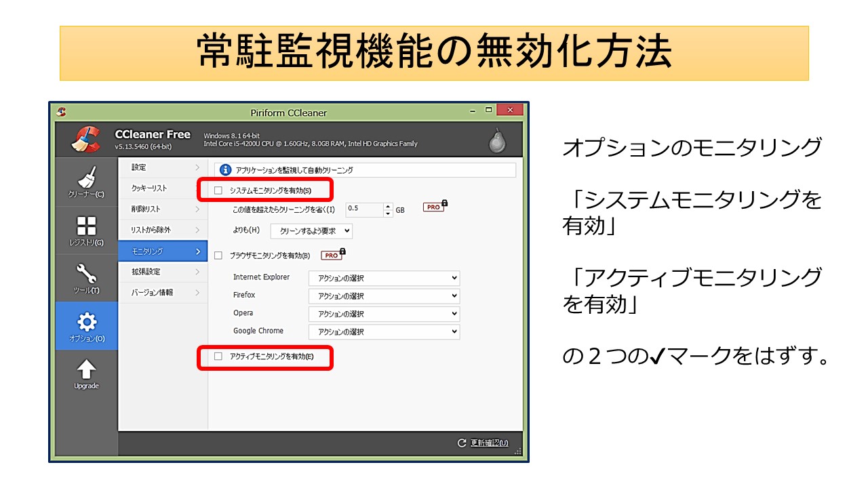
Task: Click the title bar CCleaner app icon
Action: click(x=62, y=113)
